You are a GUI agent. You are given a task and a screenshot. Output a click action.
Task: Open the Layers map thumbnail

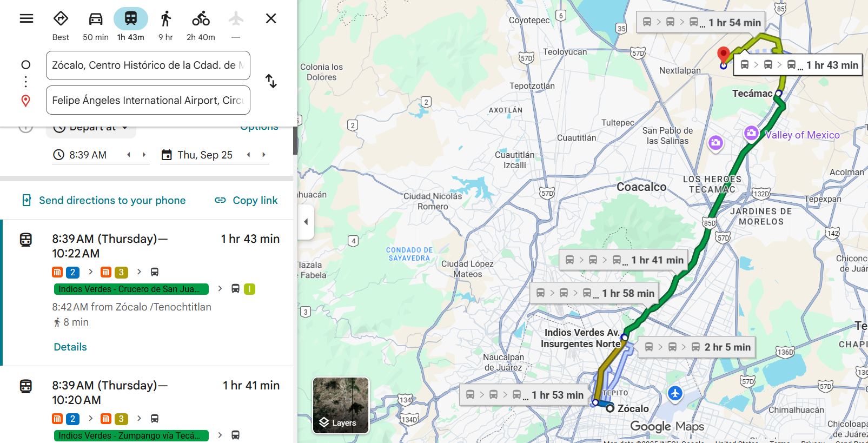[341, 405]
